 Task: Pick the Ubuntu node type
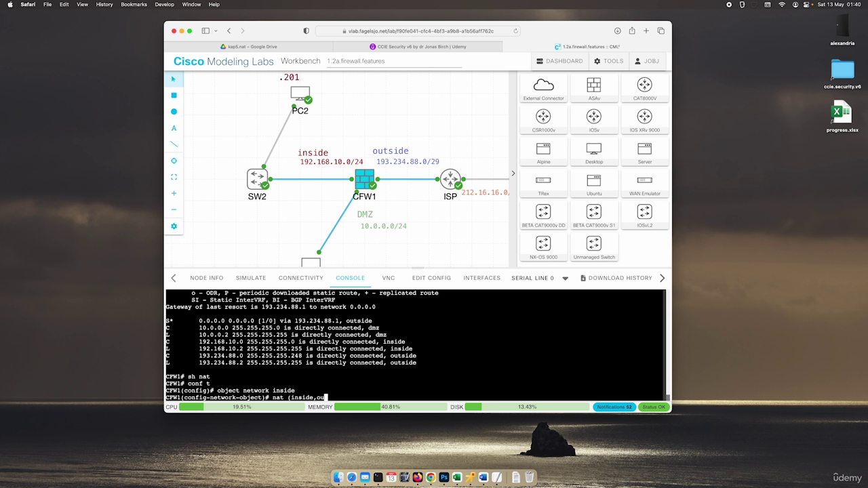point(594,184)
